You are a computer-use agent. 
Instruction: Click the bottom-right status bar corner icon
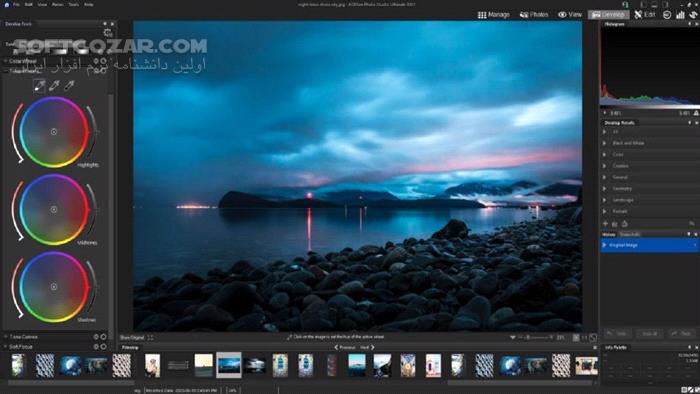pos(696,390)
